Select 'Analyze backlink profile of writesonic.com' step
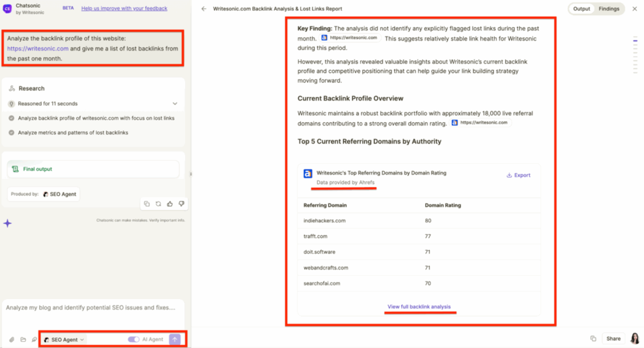The image size is (644, 348). [96, 118]
